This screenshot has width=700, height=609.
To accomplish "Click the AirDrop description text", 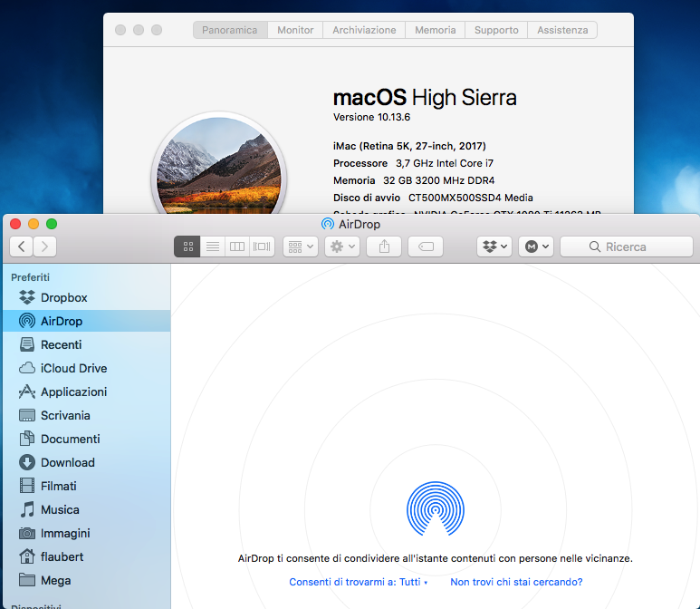I will pyautogui.click(x=436, y=558).
